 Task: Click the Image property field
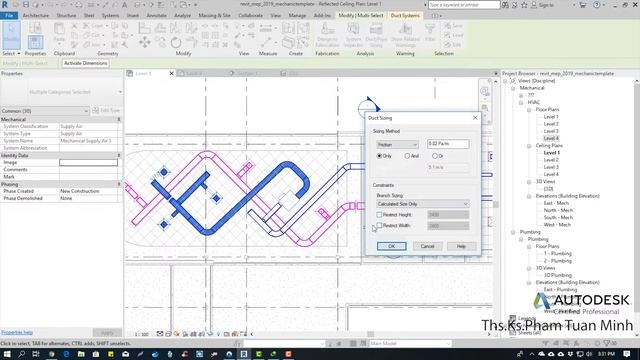coord(89,162)
